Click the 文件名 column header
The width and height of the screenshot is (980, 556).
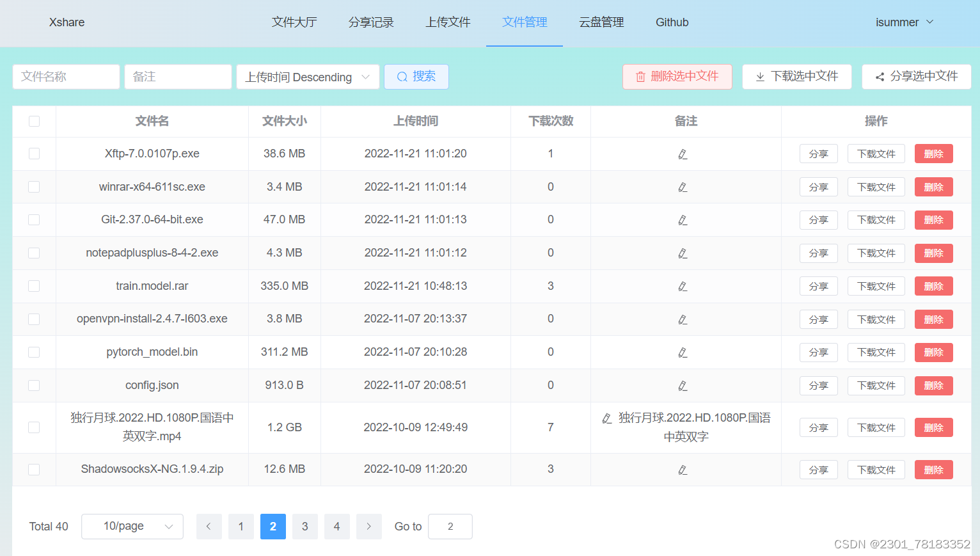pyautogui.click(x=152, y=121)
